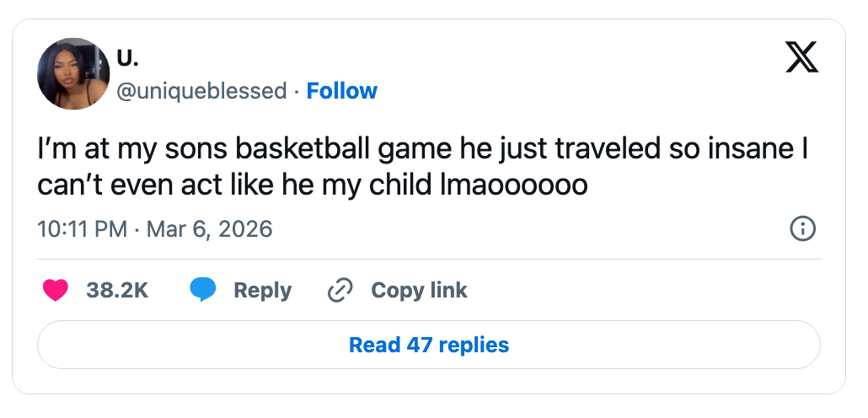The height and width of the screenshot is (418, 868).
Task: Click the X logo in the corner
Action: tap(801, 57)
